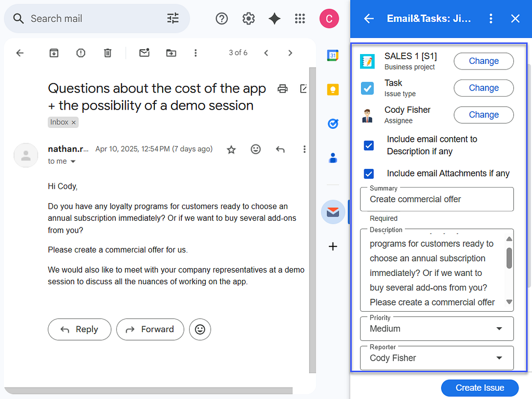Viewport: 532px width, 399px height.
Task: Mark email as unread
Action: 144,52
